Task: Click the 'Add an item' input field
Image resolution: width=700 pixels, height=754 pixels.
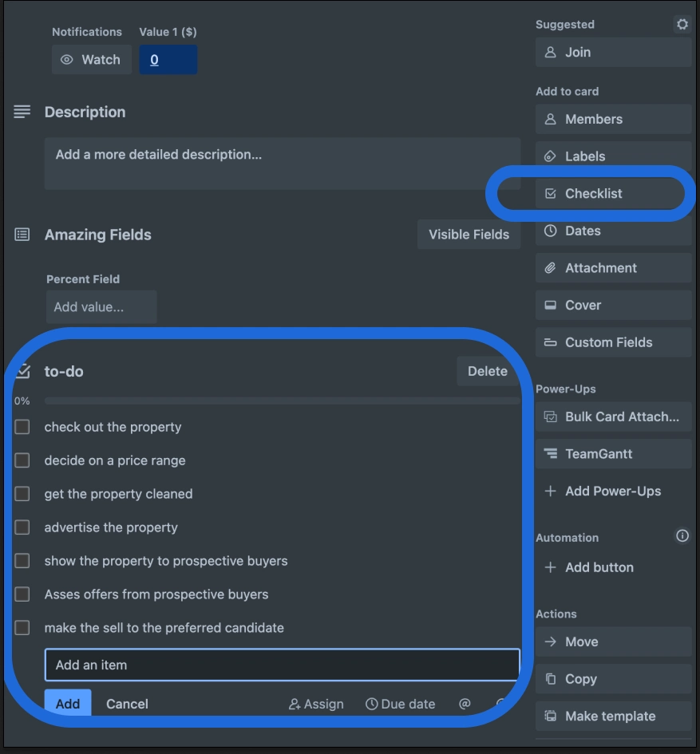Action: tap(282, 664)
